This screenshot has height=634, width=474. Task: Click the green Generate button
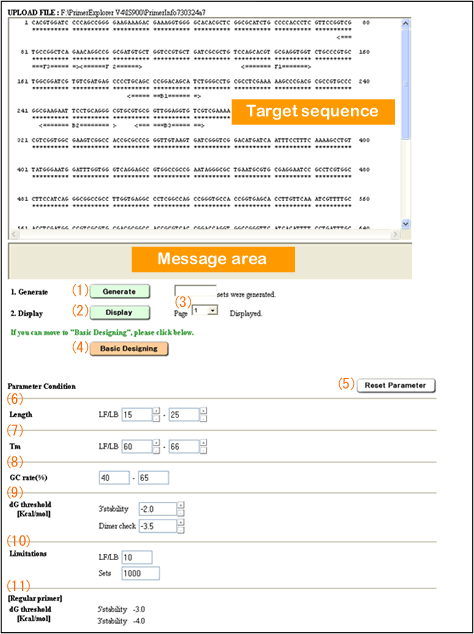click(119, 292)
